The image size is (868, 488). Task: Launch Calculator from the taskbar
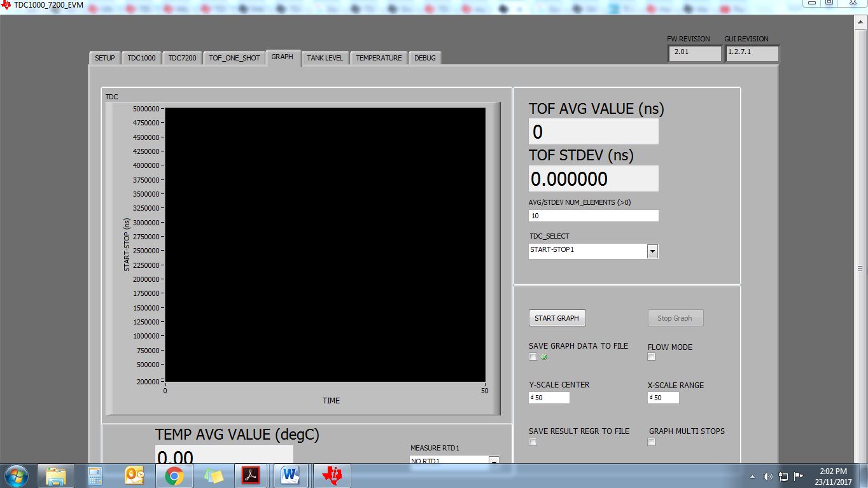pyautogui.click(x=95, y=476)
